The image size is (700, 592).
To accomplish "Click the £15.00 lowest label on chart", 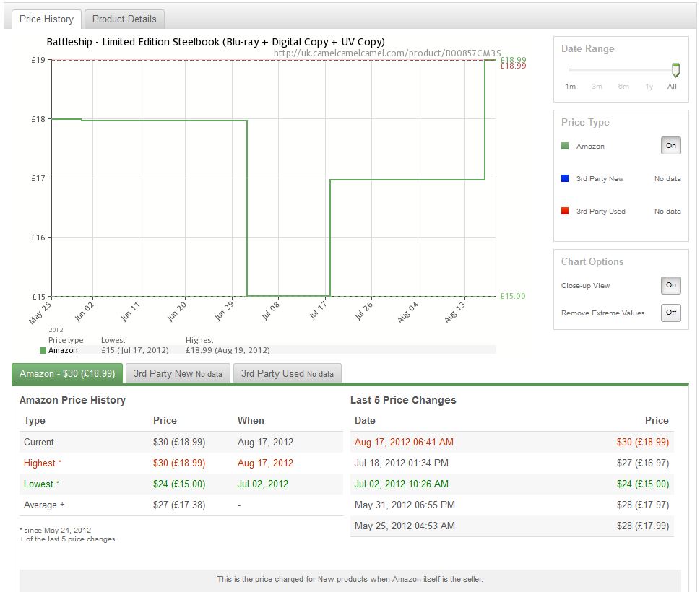I will 512,296.
